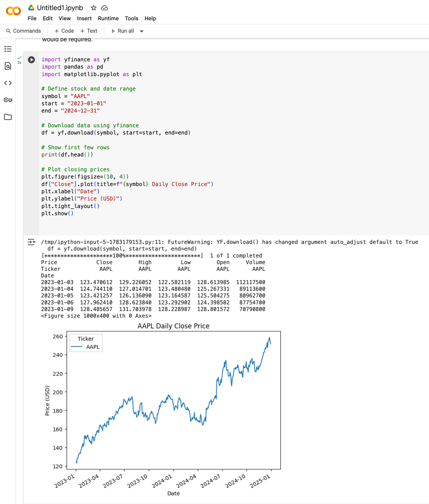Click the '# Plot closing prices' comment
This screenshot has height=504, width=429.
point(76,170)
